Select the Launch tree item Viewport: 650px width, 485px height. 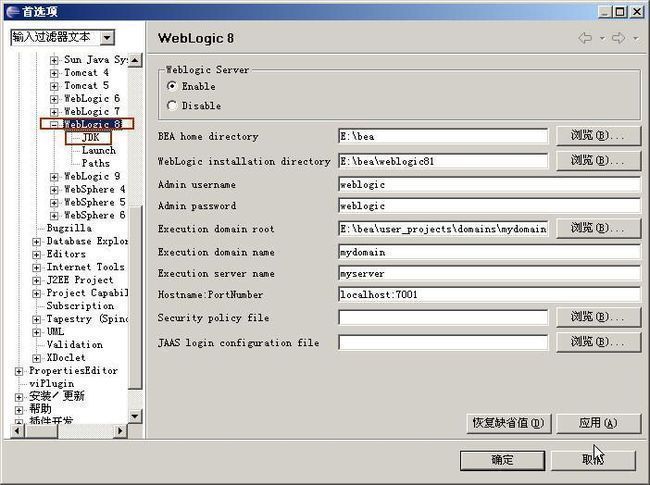pyautogui.click(x=99, y=150)
